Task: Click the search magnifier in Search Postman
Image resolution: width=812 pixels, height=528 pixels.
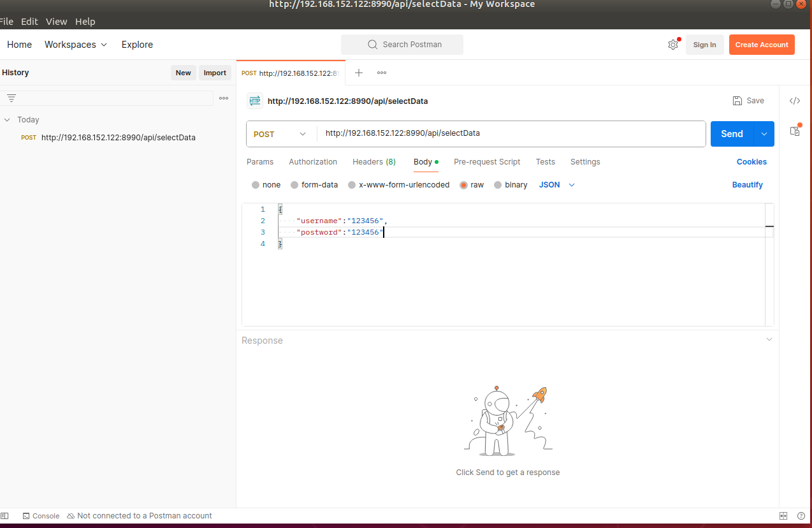Action: (373, 45)
